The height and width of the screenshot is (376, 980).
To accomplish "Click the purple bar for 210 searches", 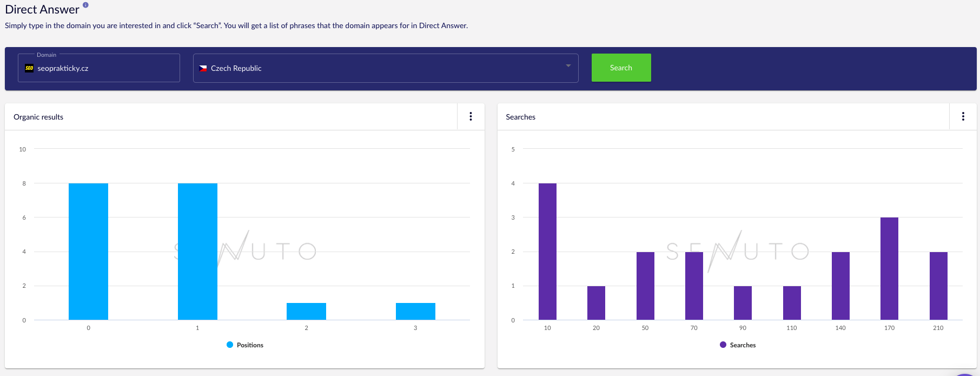I will coord(938,286).
